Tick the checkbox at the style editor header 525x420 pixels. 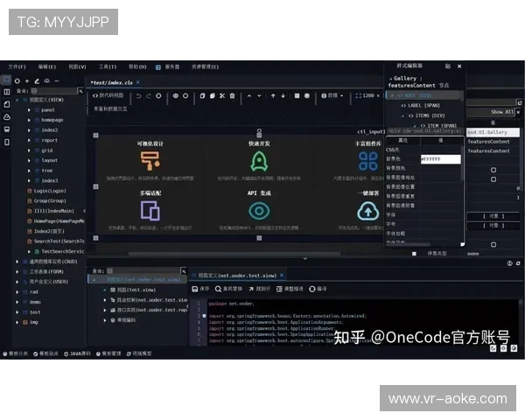pyautogui.click(x=447, y=66)
